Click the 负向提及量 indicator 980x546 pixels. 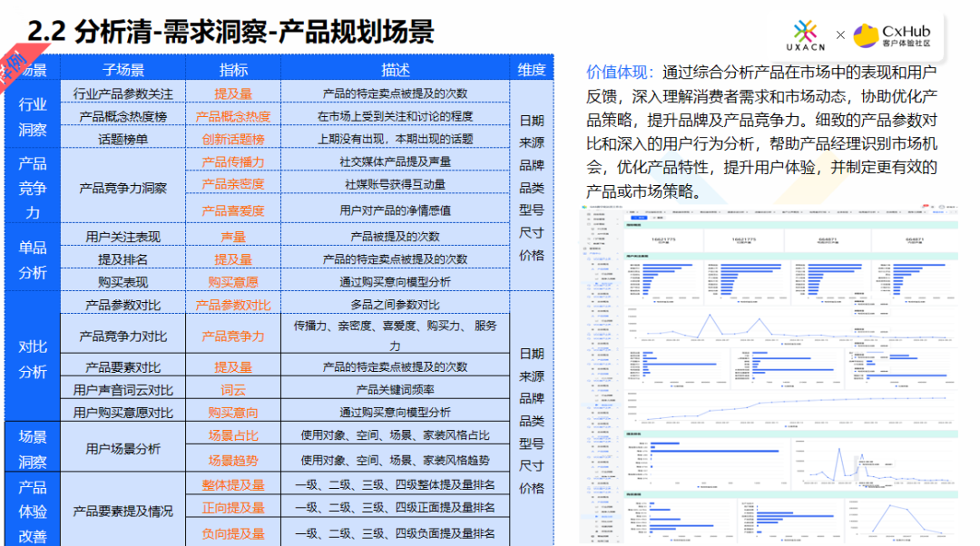click(233, 533)
